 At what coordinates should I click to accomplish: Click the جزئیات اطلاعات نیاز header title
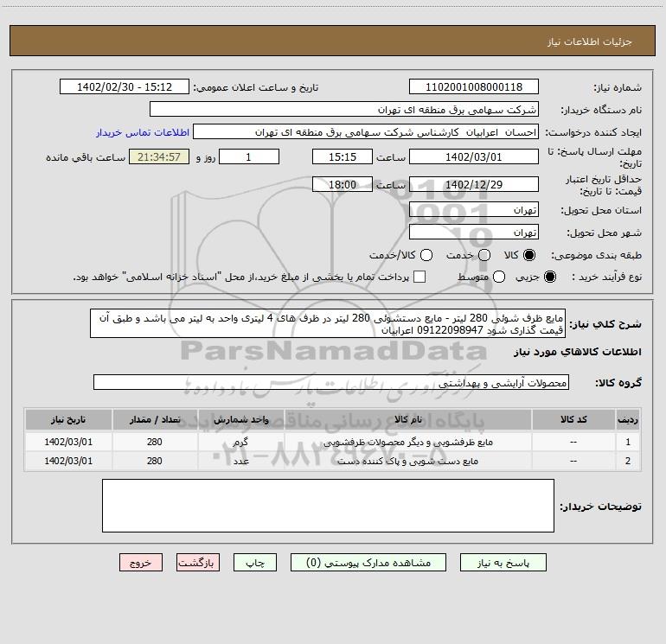pos(590,41)
